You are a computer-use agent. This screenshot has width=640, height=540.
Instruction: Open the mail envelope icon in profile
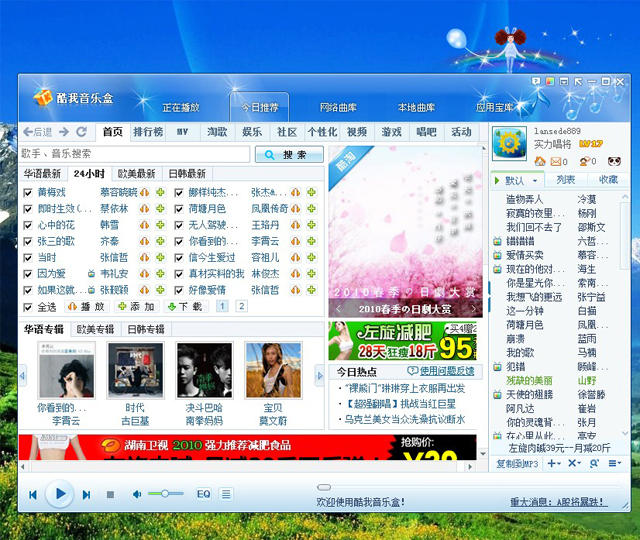point(556,162)
